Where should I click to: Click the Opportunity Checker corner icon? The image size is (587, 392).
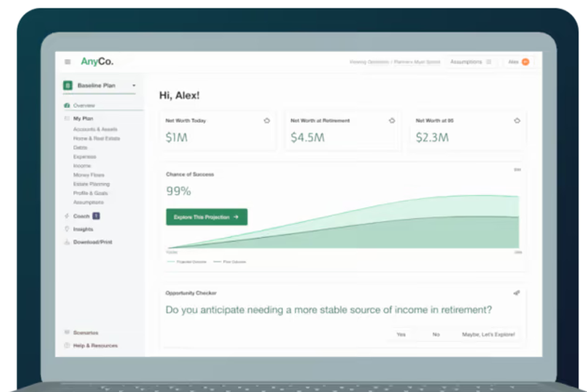point(517,293)
